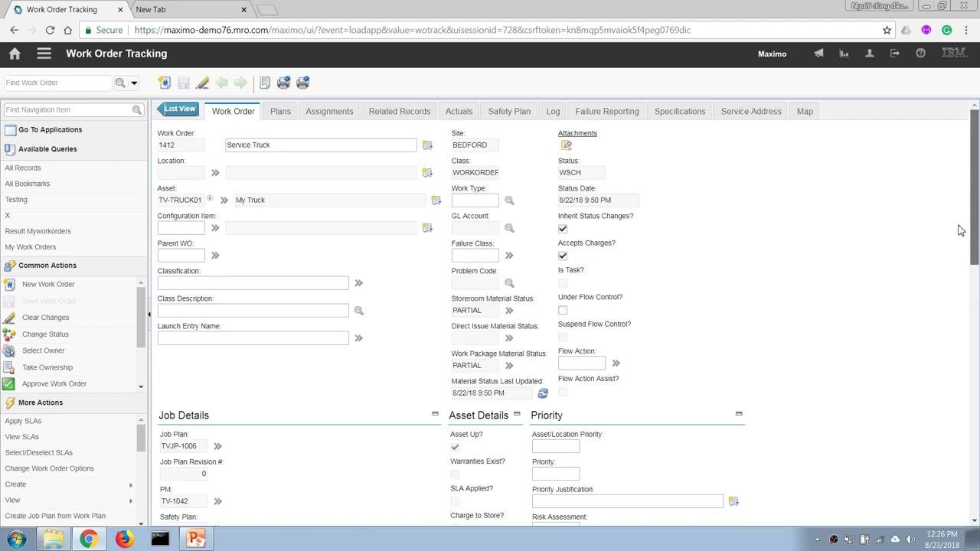The width and height of the screenshot is (980, 551).
Task: Open the hamburger navigation menu icon
Action: pos(44,54)
